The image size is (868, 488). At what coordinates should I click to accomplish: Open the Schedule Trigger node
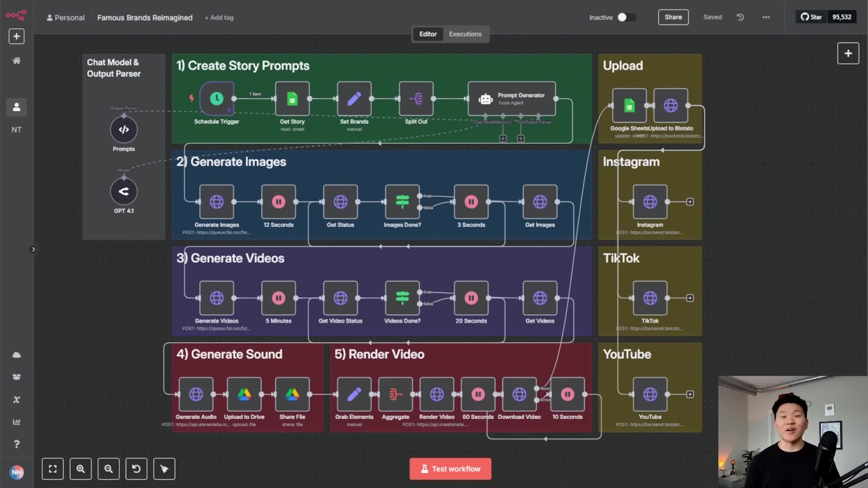(216, 99)
